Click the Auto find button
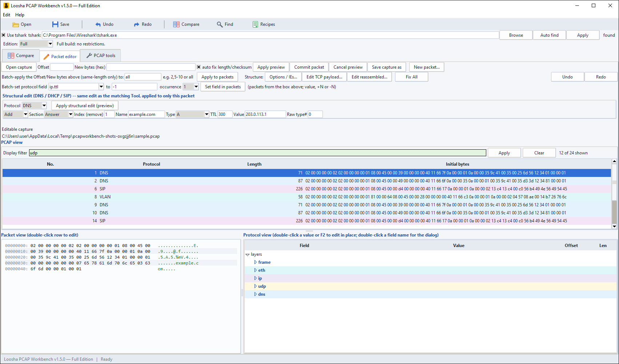Image resolution: width=619 pixels, height=364 pixels. (549, 35)
